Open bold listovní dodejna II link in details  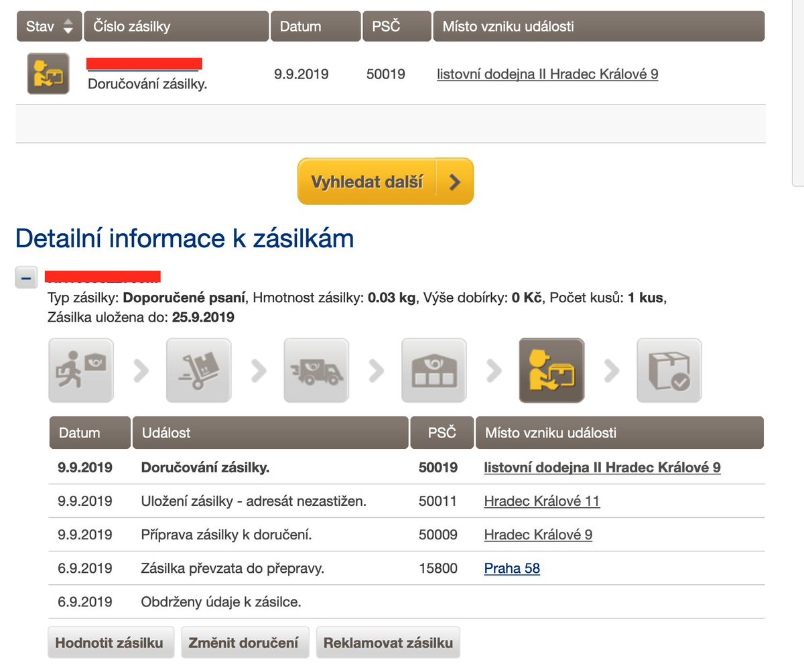tap(602, 468)
